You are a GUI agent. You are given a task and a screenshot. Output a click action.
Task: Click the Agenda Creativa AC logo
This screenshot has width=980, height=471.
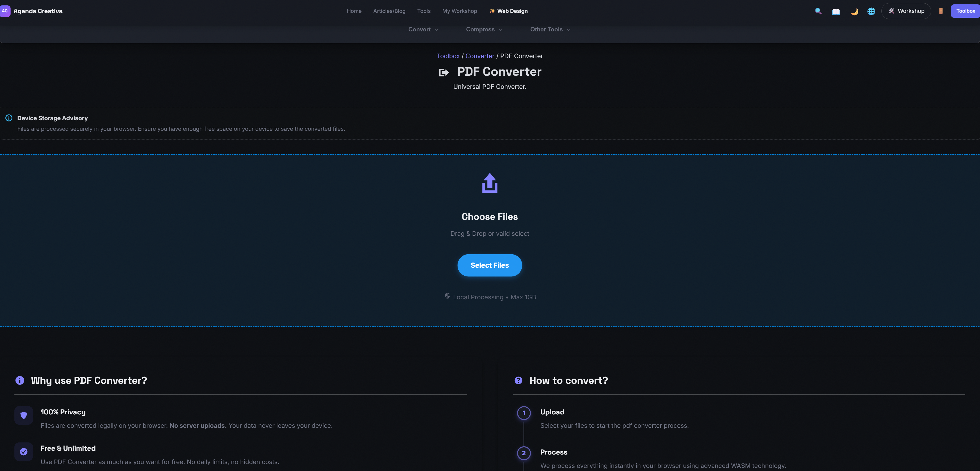click(5, 11)
